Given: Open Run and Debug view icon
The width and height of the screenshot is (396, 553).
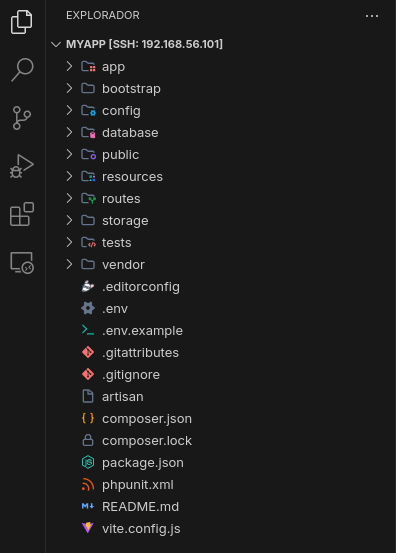Looking at the screenshot, I should 22,166.
